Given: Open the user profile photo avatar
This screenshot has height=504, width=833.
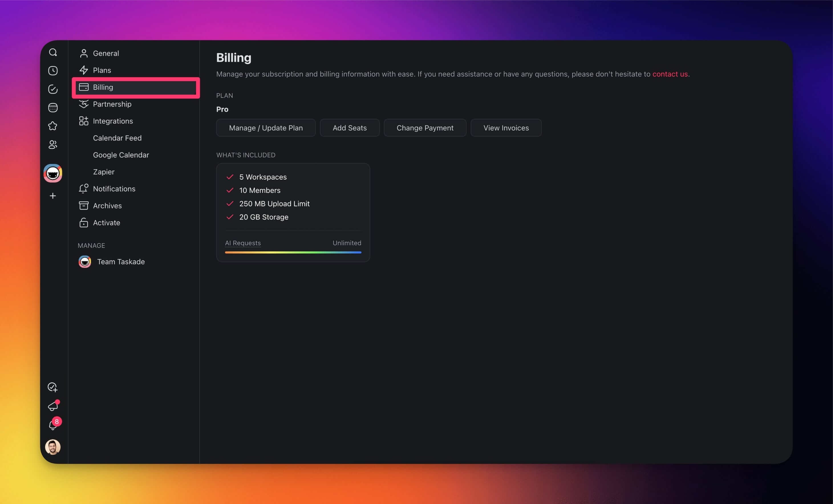Looking at the screenshot, I should pos(53,447).
